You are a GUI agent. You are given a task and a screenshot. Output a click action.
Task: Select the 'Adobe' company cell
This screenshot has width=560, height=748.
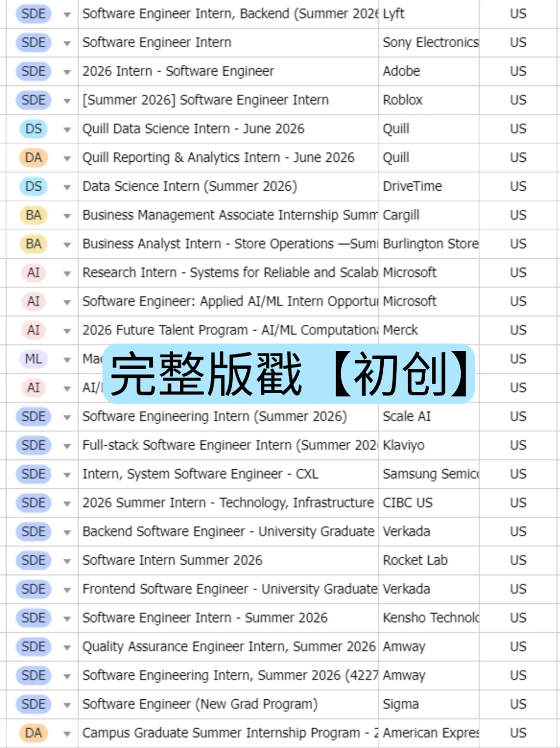(x=429, y=72)
